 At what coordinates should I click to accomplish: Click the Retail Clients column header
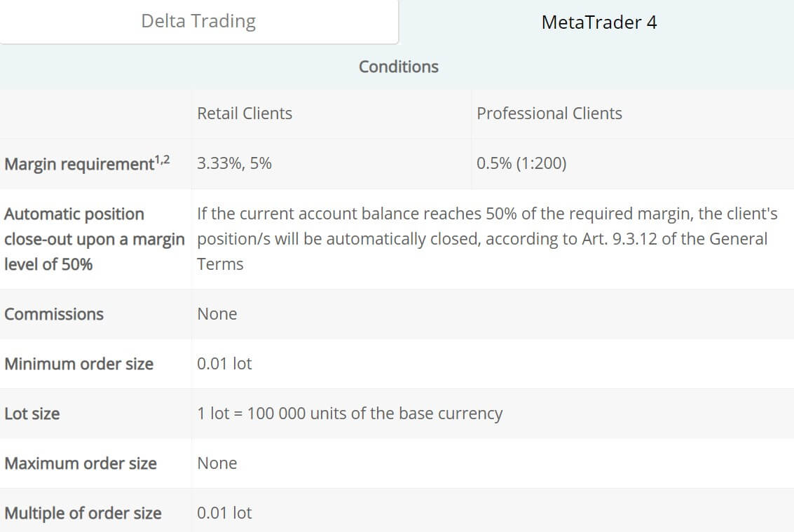pyautogui.click(x=245, y=114)
